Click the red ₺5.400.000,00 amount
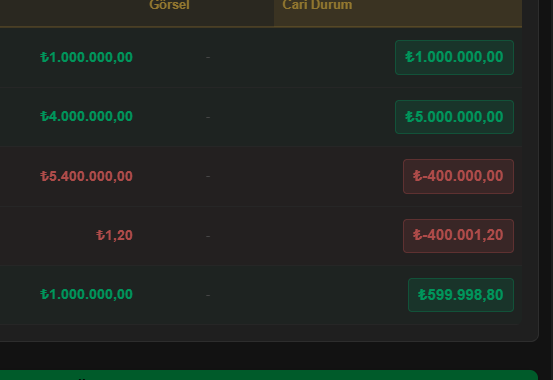The image size is (553, 380). pos(86,176)
